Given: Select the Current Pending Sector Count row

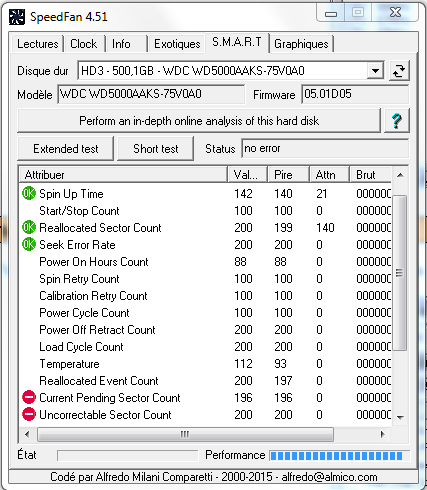Looking at the screenshot, I should 206,398.
